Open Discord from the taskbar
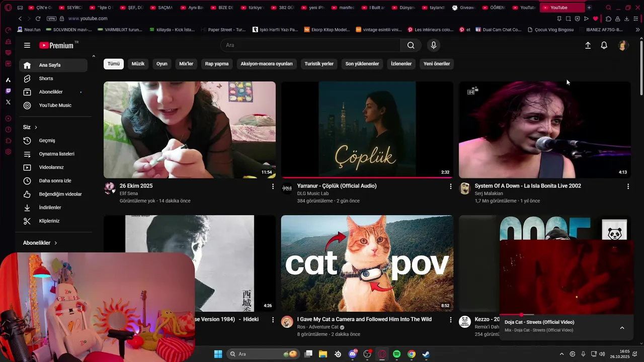644x362 pixels. tap(353, 354)
